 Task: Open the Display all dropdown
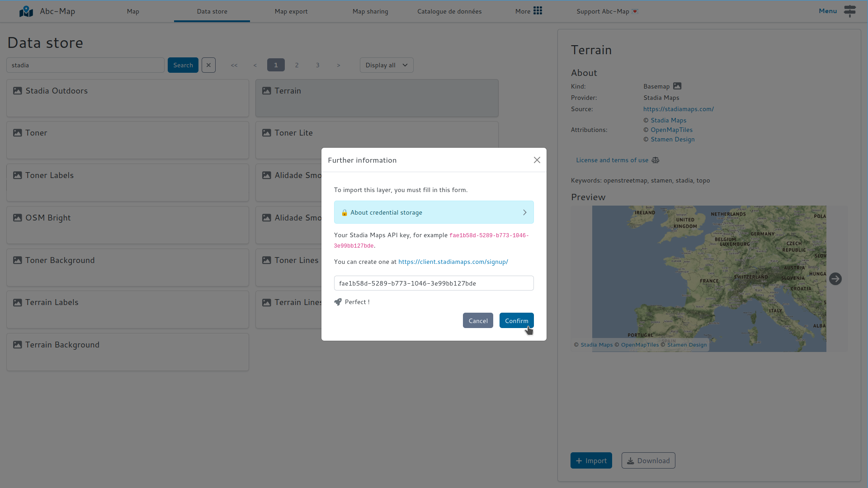pos(386,65)
